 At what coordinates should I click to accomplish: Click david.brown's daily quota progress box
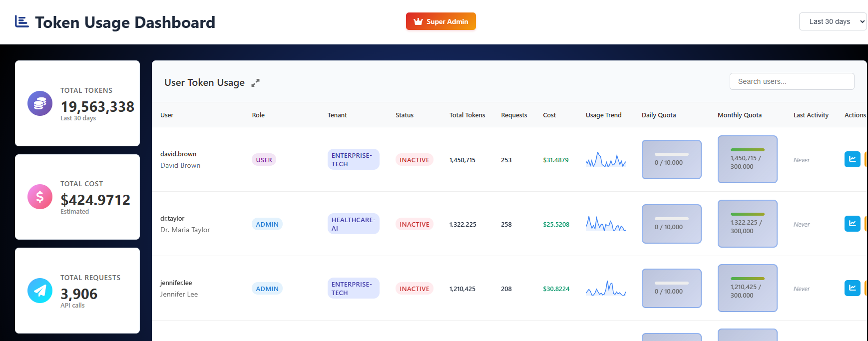(x=671, y=159)
